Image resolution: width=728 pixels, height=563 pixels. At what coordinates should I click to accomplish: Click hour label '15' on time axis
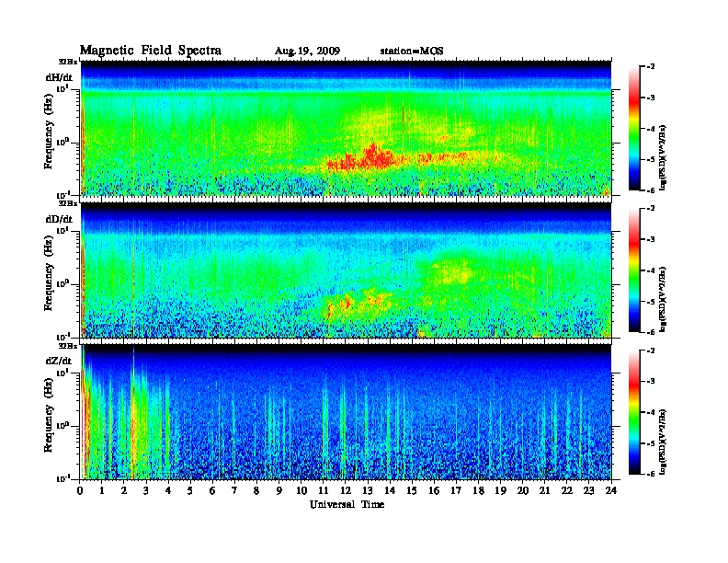pyautogui.click(x=412, y=491)
